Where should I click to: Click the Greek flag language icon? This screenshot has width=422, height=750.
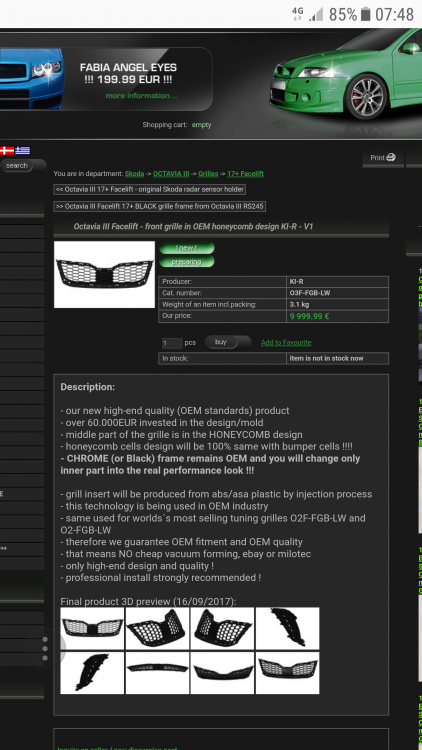pyautogui.click(x=22, y=151)
